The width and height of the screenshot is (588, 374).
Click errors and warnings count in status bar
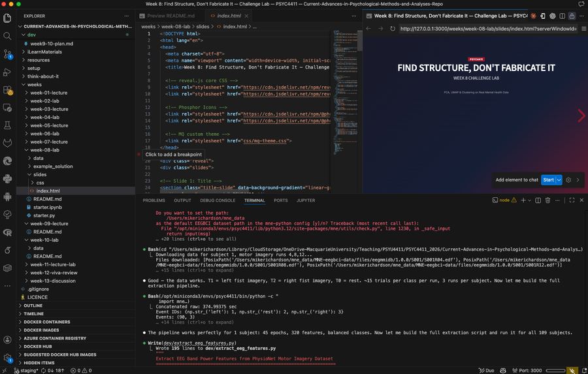[81, 370]
